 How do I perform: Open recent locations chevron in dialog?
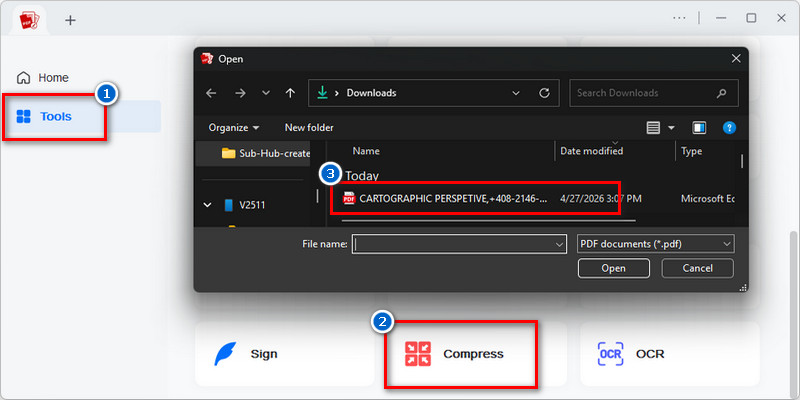(266, 93)
